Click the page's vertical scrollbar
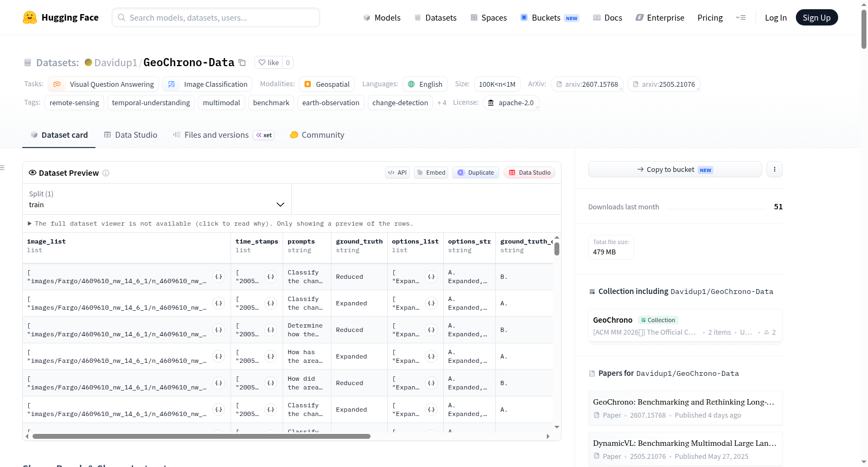The image size is (868, 467). point(864,29)
